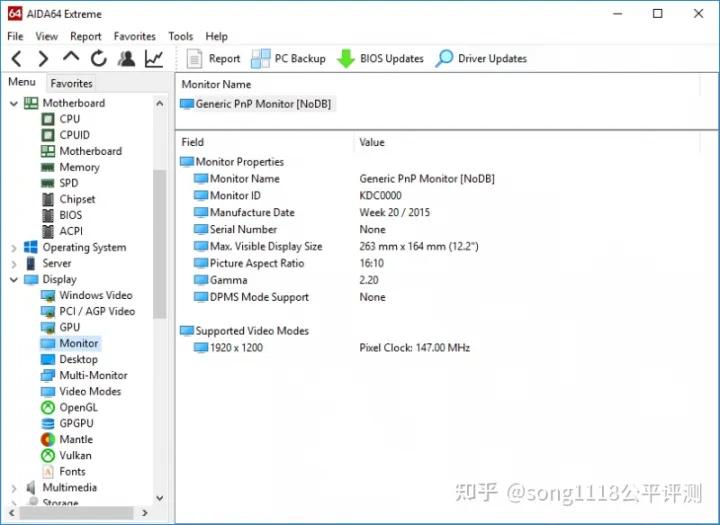Image resolution: width=720 pixels, height=525 pixels.
Task: Collapse the Motherboard tree node
Action: [13, 103]
